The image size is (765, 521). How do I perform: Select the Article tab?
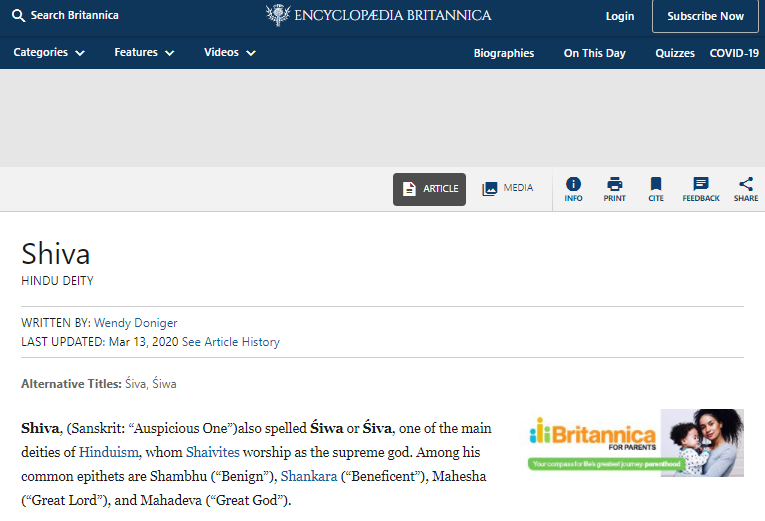tap(429, 189)
